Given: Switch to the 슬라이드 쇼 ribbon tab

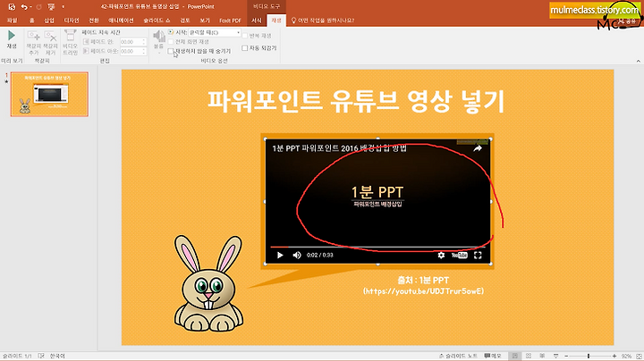Looking at the screenshot, I should coord(157,20).
